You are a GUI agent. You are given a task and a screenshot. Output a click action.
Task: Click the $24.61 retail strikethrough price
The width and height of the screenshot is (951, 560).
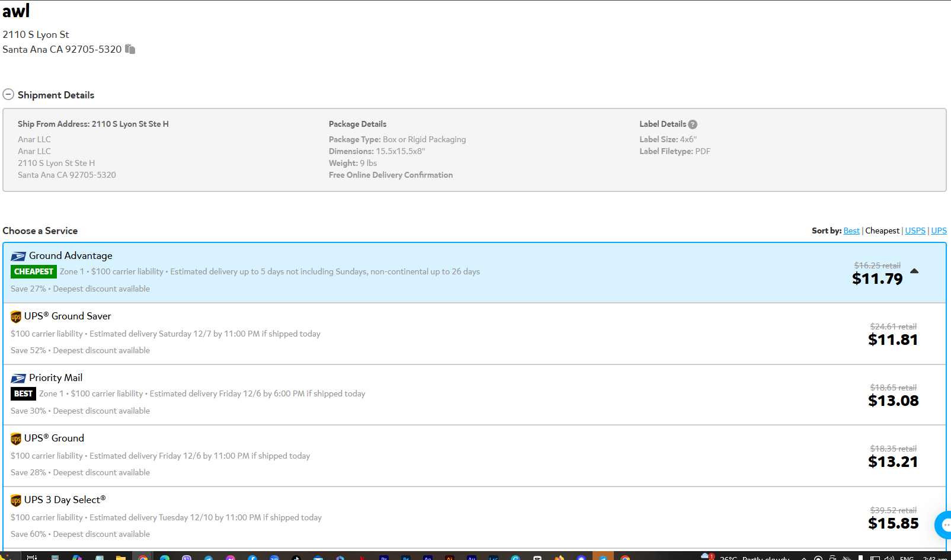point(893,327)
